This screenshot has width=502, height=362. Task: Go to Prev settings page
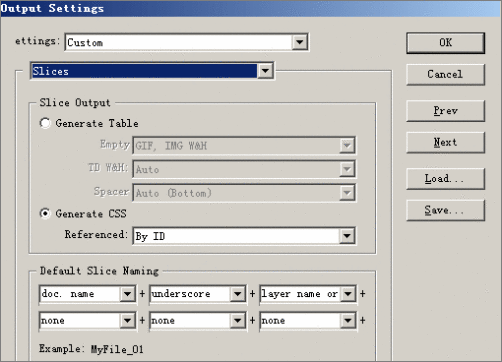(445, 111)
